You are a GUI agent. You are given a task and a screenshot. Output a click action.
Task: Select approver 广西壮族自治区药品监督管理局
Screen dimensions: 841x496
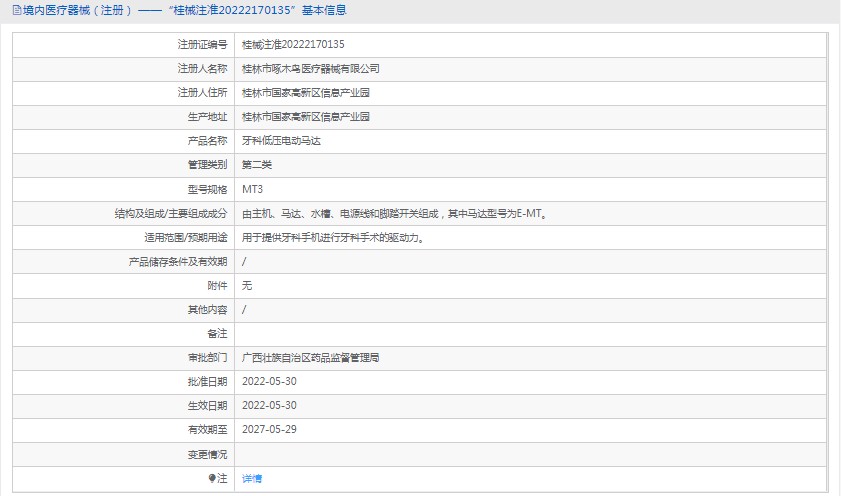point(311,358)
